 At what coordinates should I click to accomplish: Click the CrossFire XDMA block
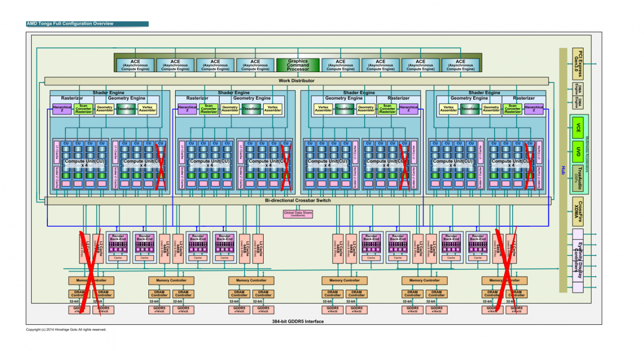578,211
